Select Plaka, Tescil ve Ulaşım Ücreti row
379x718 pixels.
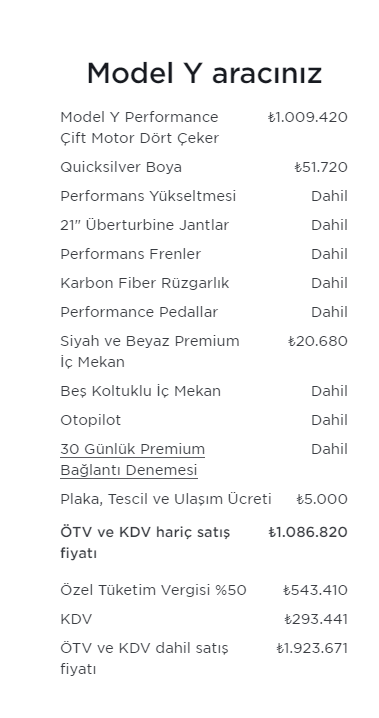coord(204,499)
